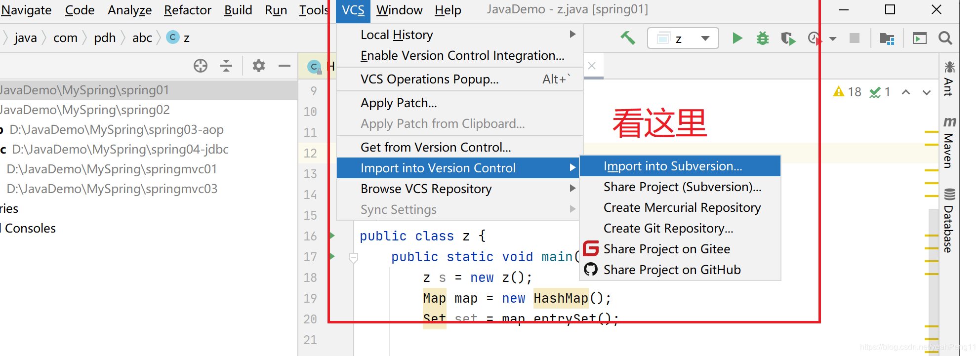
Task: Open Import into Version Control submenu
Action: (x=458, y=168)
